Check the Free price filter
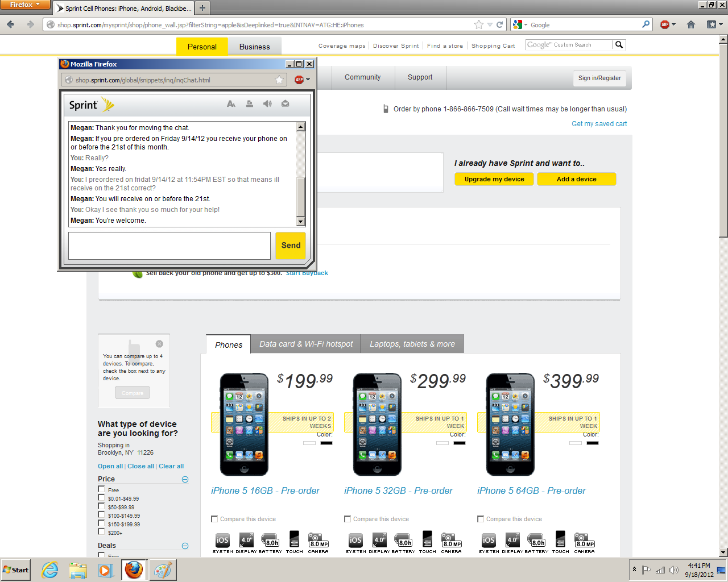The image size is (728, 582). (x=101, y=489)
